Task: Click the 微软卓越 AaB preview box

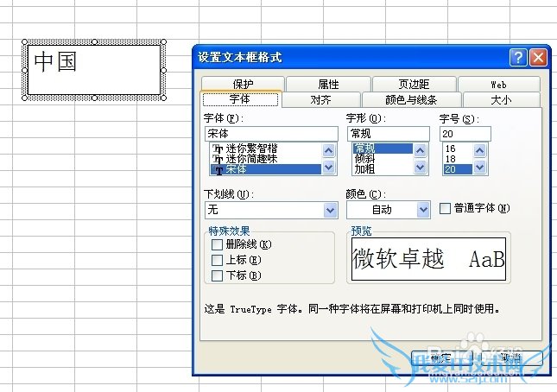Action: [x=428, y=259]
